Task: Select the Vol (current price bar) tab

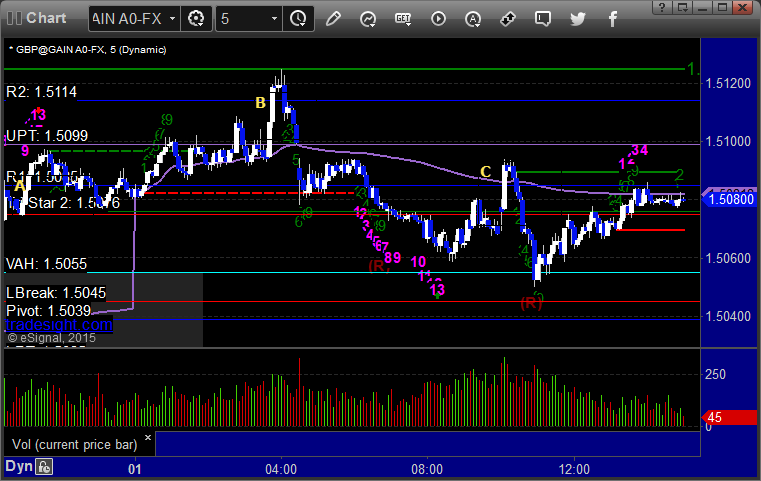Action: click(74, 444)
